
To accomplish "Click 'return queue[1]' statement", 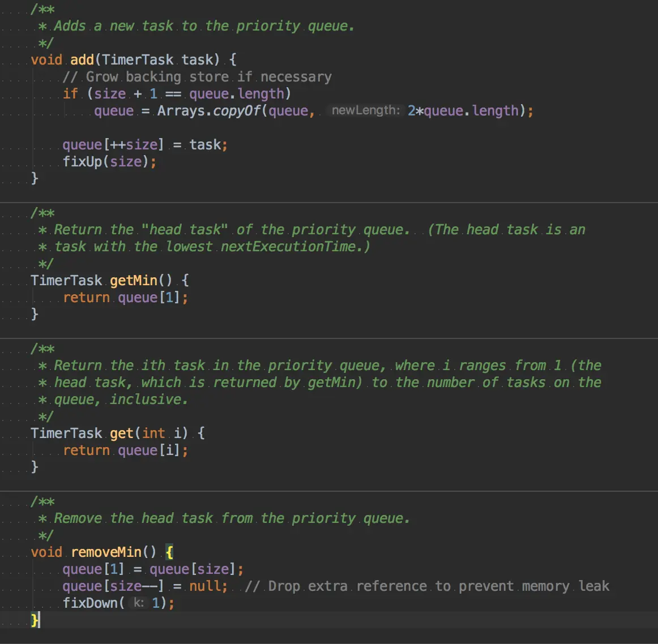I will (125, 297).
